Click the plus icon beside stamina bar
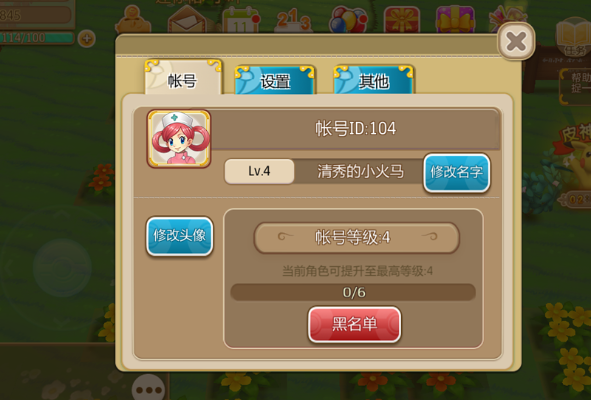 [x=87, y=39]
